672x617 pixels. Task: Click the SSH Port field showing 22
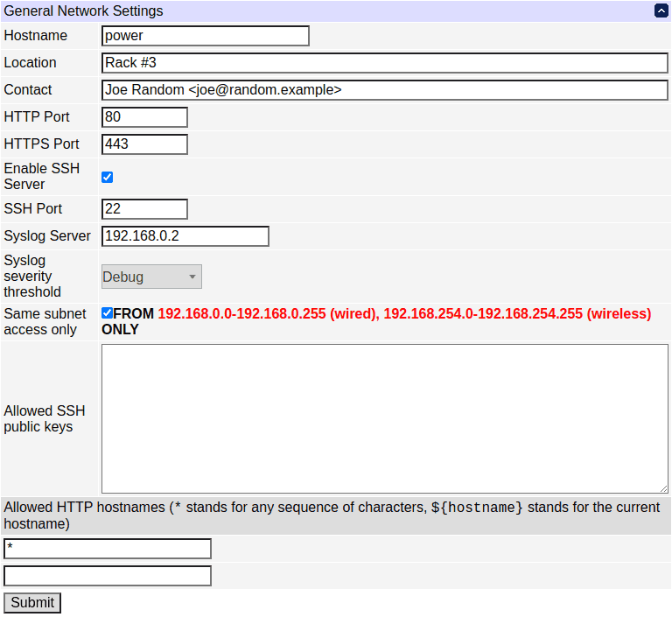coord(144,209)
